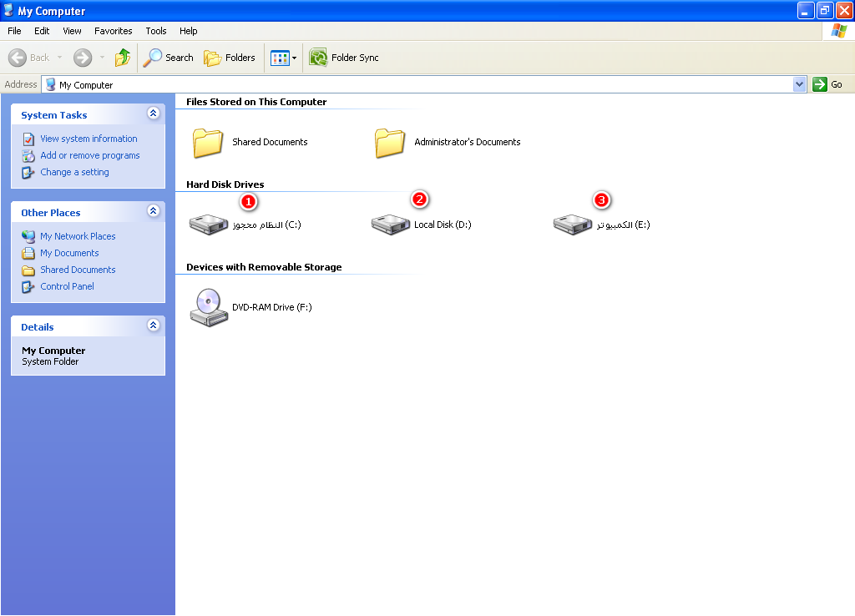This screenshot has height=616, width=855.
Task: Open the Views dropdown arrow
Action: click(295, 58)
